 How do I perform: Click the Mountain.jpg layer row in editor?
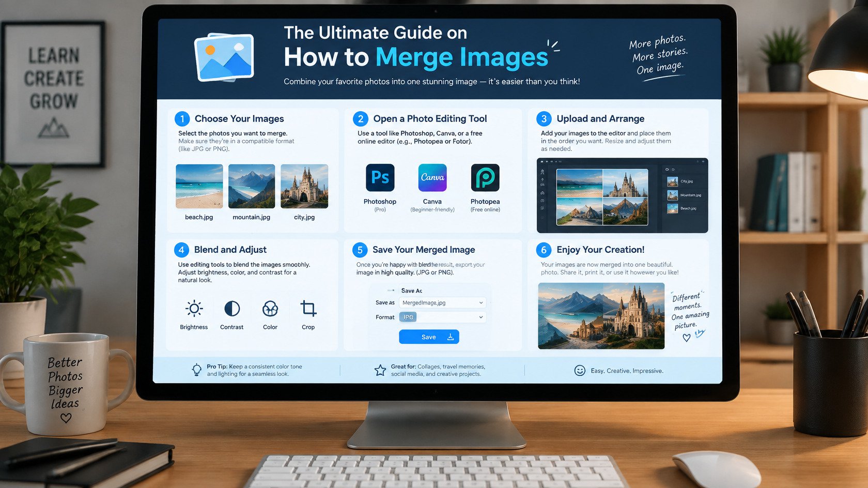coord(685,195)
